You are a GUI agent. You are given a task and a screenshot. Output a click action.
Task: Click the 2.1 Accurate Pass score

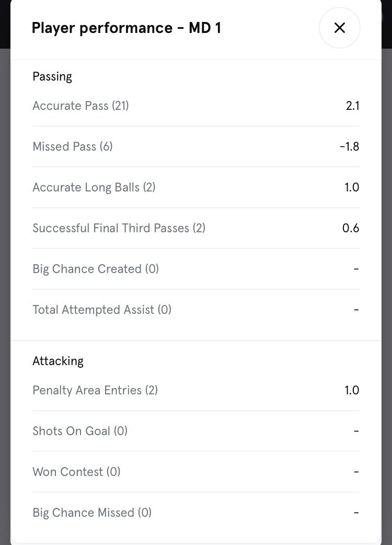pyautogui.click(x=352, y=106)
